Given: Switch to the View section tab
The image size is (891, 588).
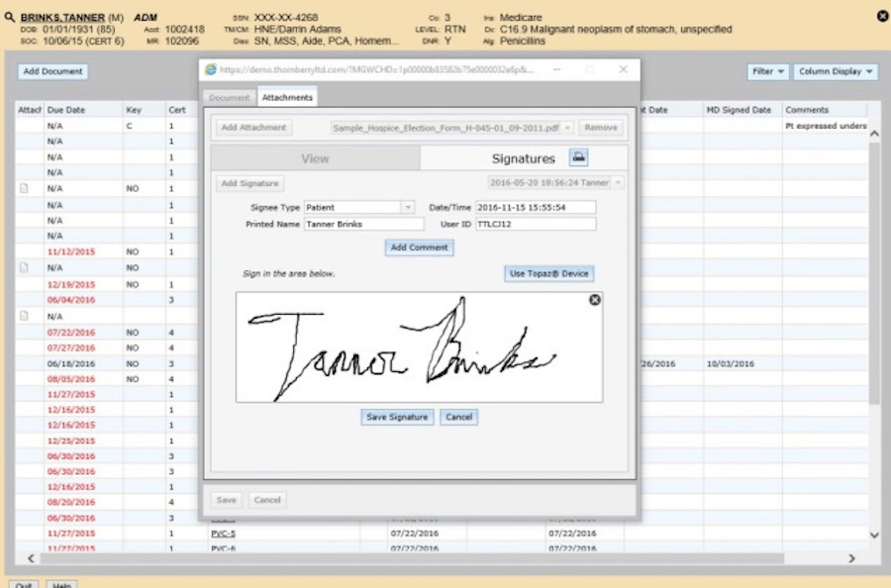Looking at the screenshot, I should pyautogui.click(x=315, y=158).
